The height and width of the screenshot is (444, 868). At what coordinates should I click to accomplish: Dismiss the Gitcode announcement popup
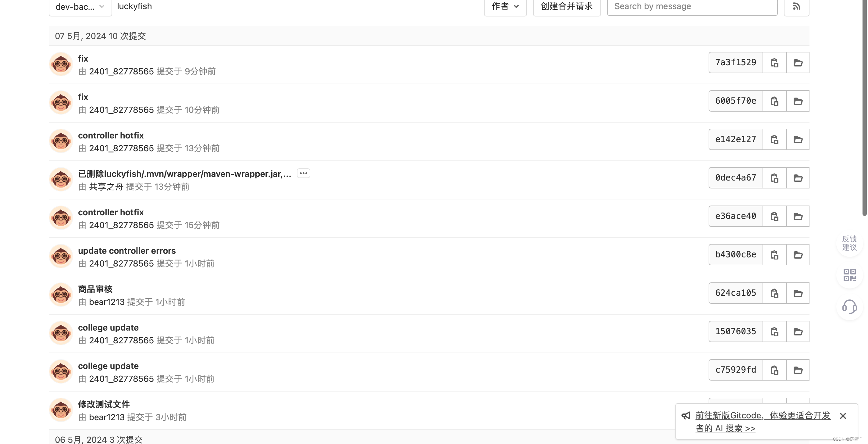843,416
